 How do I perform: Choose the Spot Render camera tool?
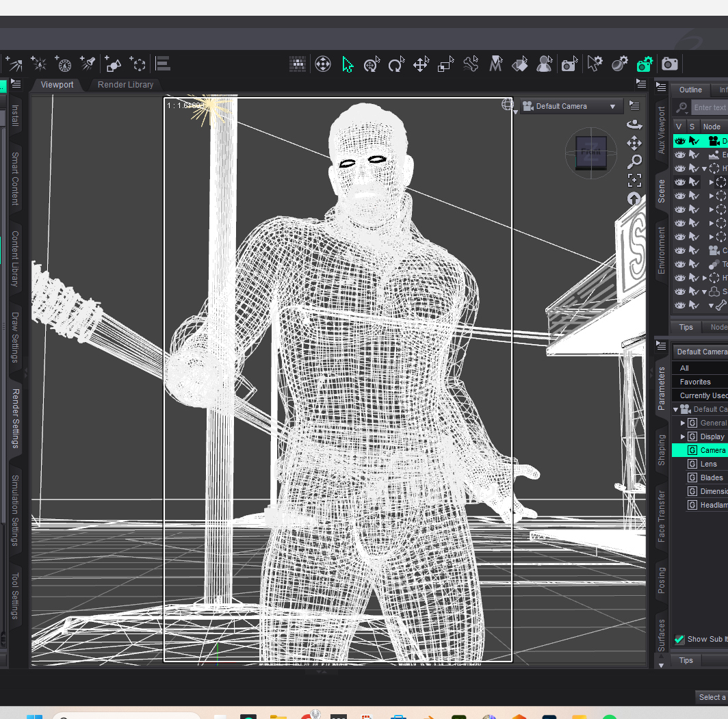coord(569,64)
